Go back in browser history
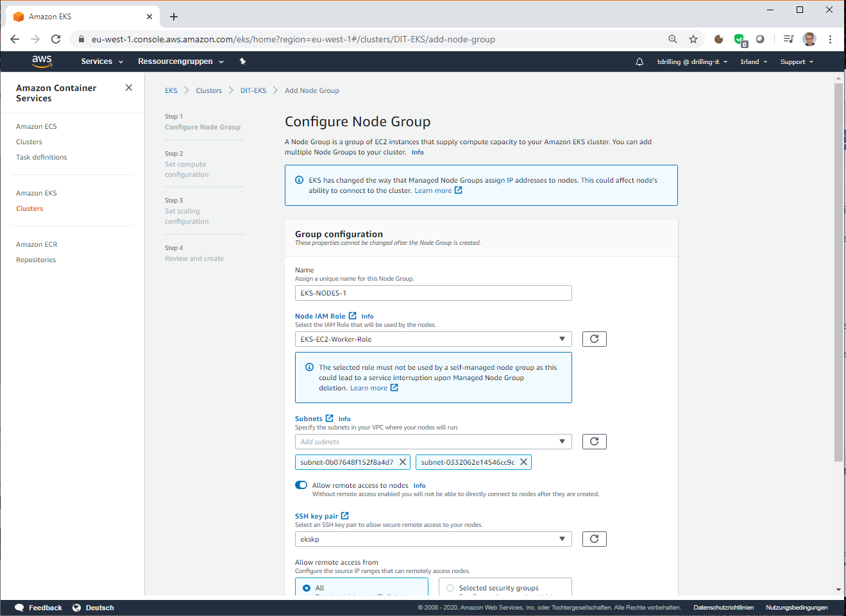846x616 pixels. (15, 39)
